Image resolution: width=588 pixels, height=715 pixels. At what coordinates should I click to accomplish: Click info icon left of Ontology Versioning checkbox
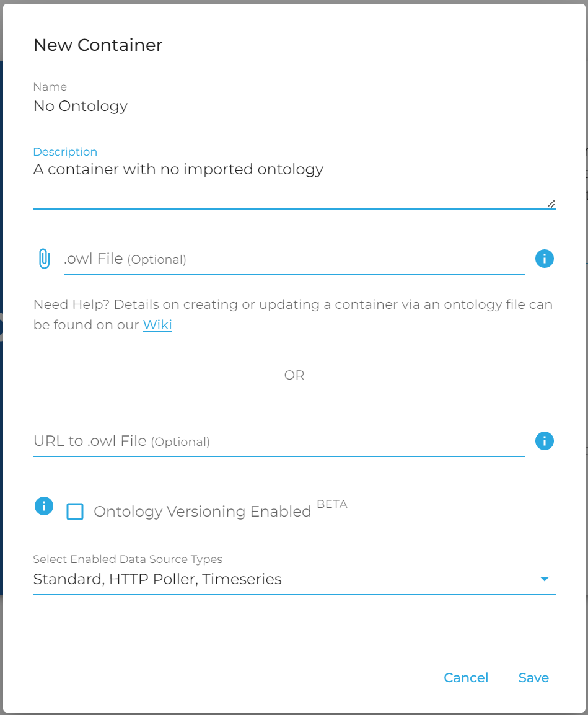pyautogui.click(x=44, y=506)
